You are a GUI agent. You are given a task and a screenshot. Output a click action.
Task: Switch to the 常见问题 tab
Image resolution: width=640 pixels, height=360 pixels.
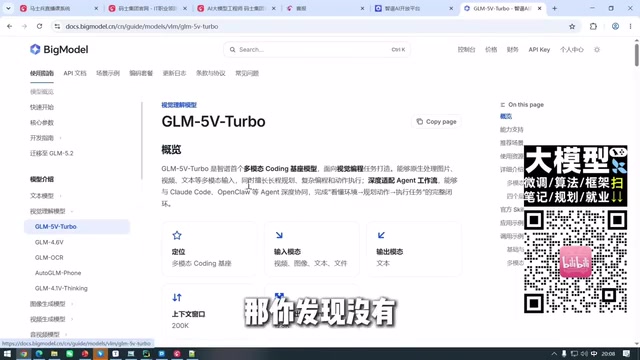(247, 73)
